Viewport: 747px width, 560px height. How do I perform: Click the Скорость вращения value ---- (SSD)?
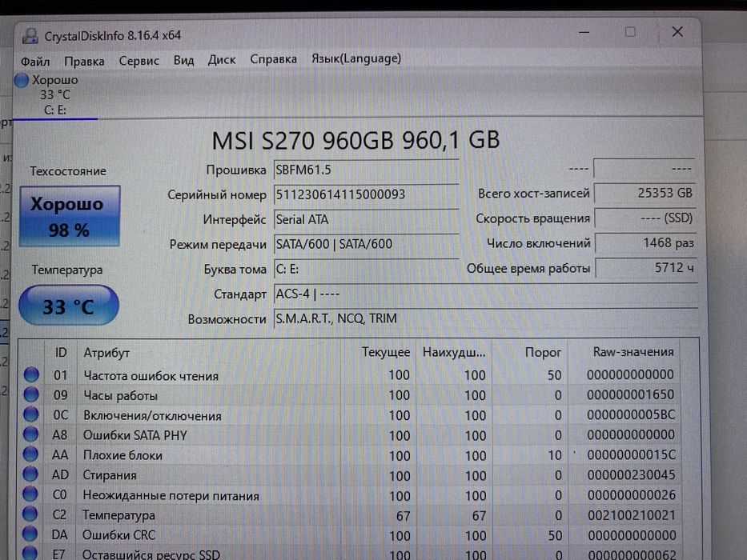645,218
